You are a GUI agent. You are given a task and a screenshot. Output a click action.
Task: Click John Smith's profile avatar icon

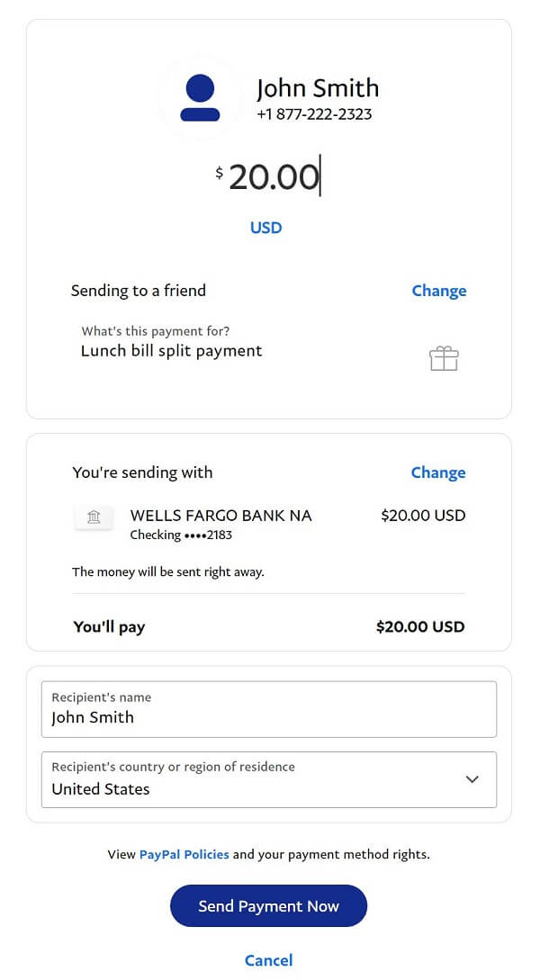pyautogui.click(x=200, y=98)
